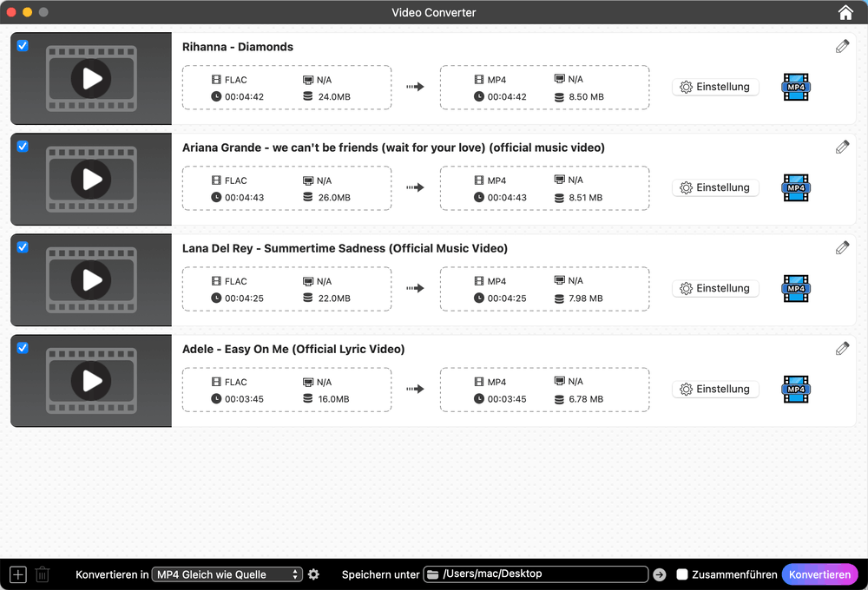This screenshot has width=868, height=590.
Task: Deselect the Lana Del Rey video checkbox
Action: coord(23,247)
